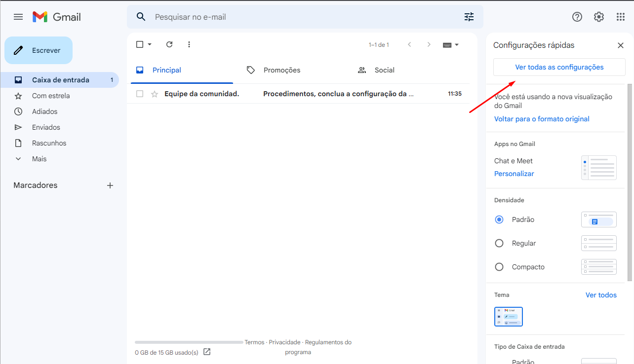Open the select dropdown arrow next to checkbox
634x364 pixels.
point(150,44)
